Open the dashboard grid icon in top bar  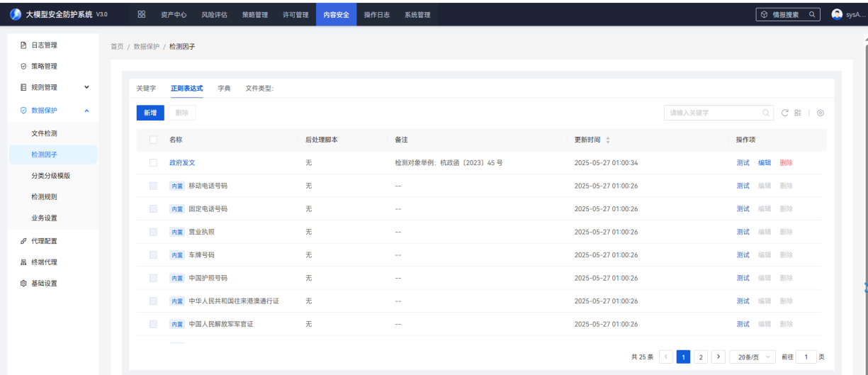[141, 14]
